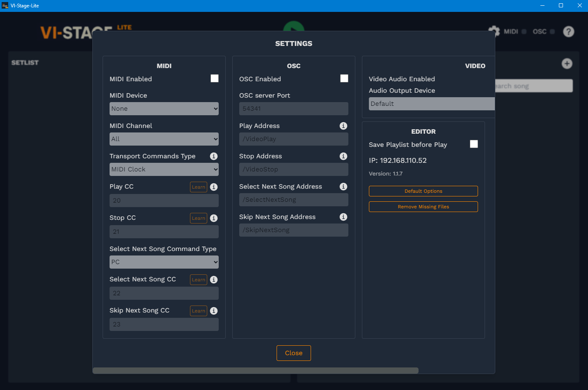588x390 pixels.
Task: Click the info icon for OSC Play Address
Action: pos(343,126)
